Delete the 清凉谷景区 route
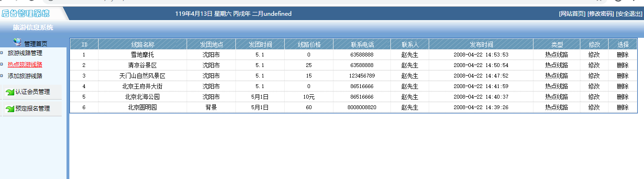 pos(622,65)
